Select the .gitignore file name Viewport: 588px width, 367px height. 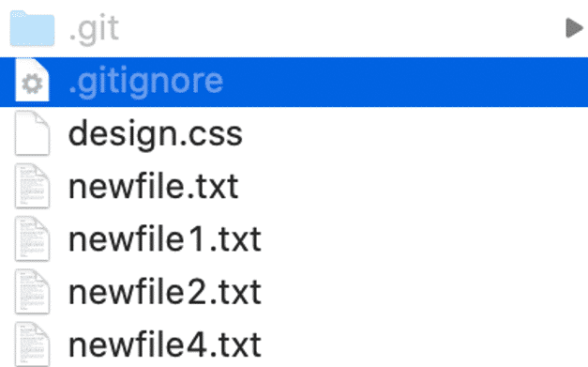coord(146,83)
